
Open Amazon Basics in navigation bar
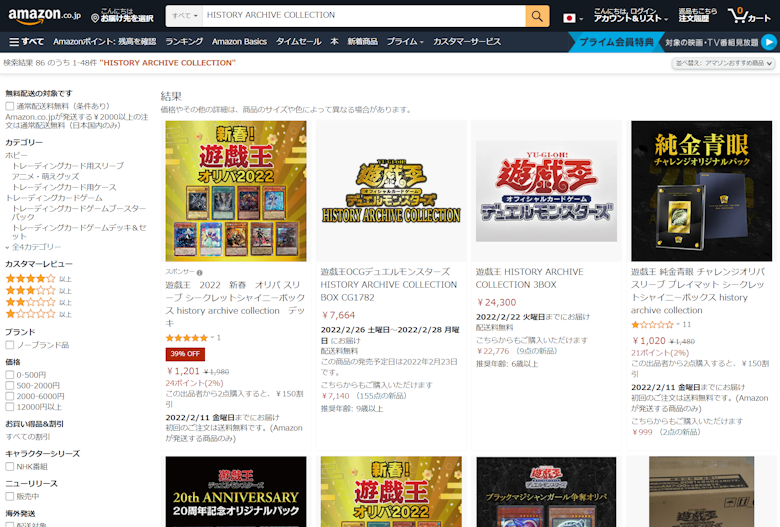pyautogui.click(x=239, y=42)
